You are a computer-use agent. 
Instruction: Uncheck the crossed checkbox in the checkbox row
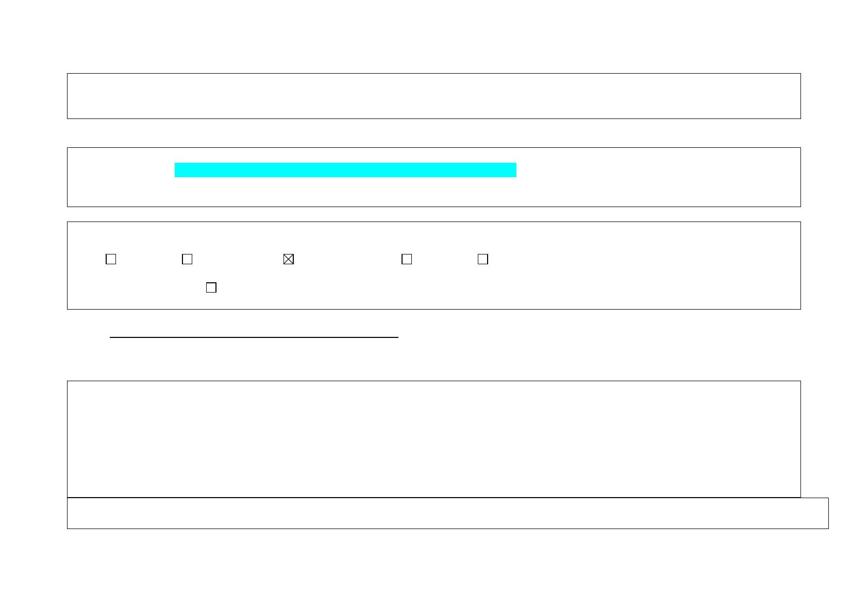click(x=289, y=259)
